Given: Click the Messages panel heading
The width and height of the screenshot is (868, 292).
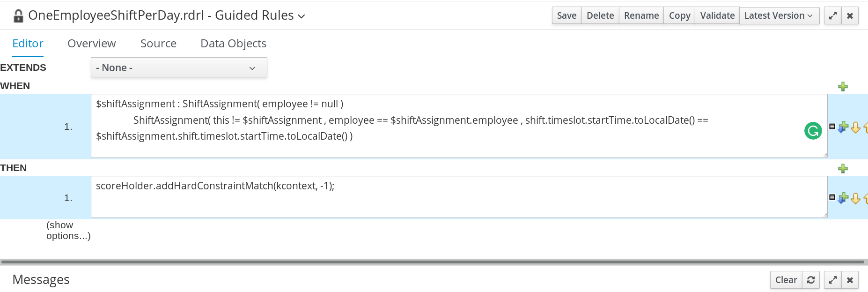Looking at the screenshot, I should (x=41, y=280).
